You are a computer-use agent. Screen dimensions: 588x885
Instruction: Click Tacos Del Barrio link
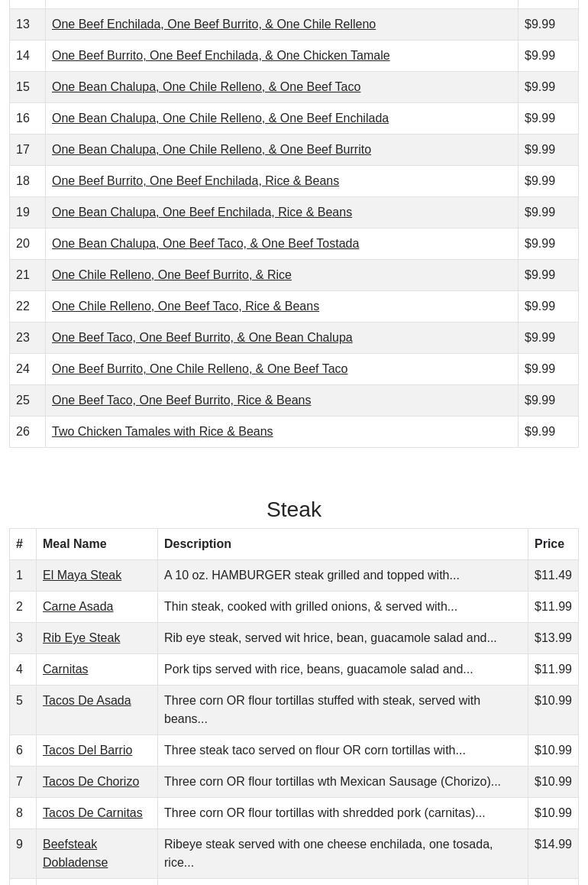pyautogui.click(x=87, y=750)
